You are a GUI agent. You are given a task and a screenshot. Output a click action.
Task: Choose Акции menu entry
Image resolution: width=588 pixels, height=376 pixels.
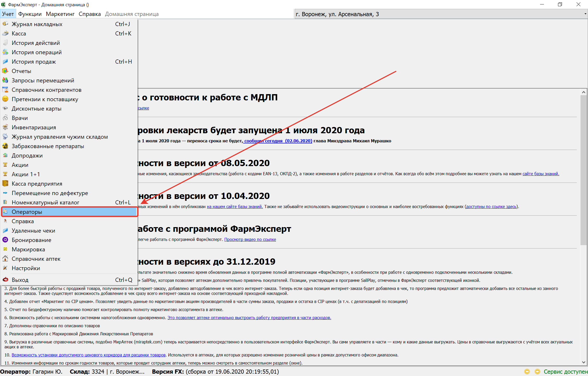point(69,165)
